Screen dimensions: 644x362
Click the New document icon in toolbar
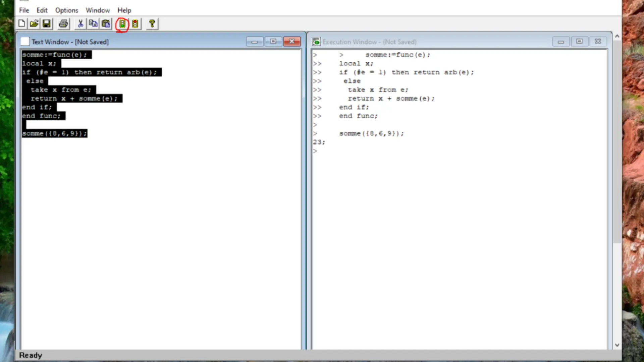click(x=21, y=24)
